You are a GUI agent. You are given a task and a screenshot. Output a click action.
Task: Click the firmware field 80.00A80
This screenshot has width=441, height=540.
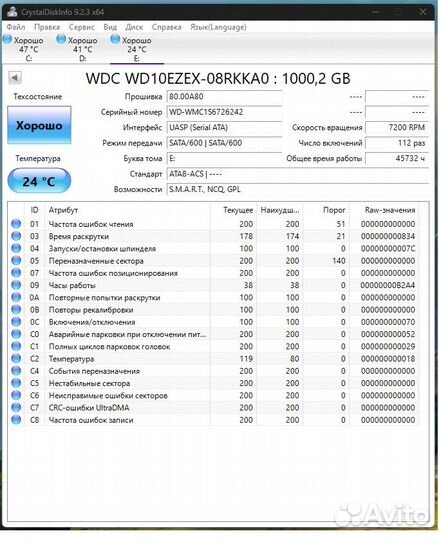pos(224,96)
